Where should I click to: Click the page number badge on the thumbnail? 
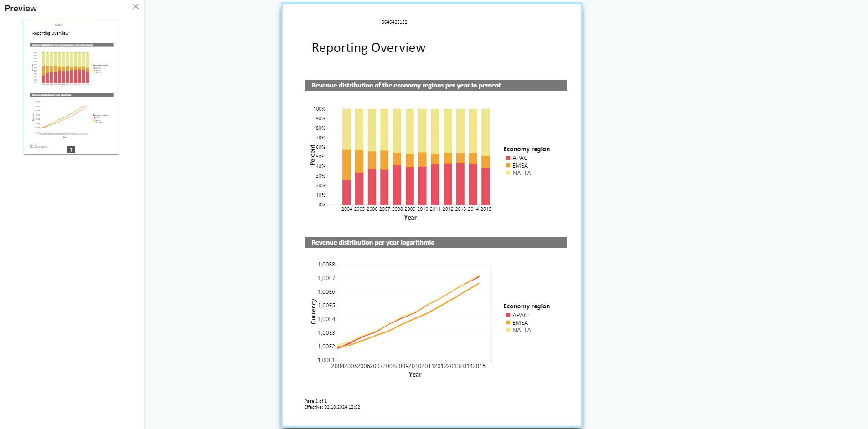pos(71,150)
